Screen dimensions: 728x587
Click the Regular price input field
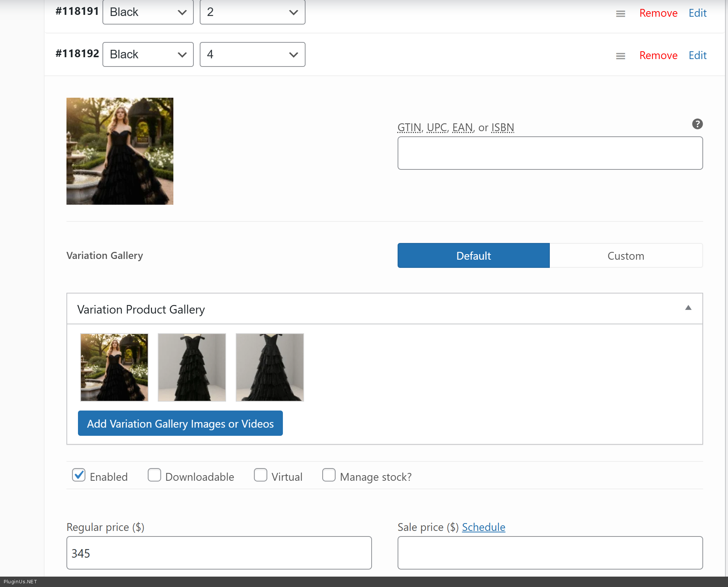pyautogui.click(x=219, y=553)
